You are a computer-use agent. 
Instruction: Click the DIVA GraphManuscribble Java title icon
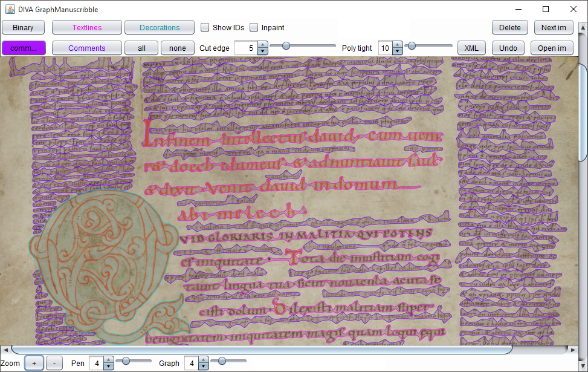10,10
